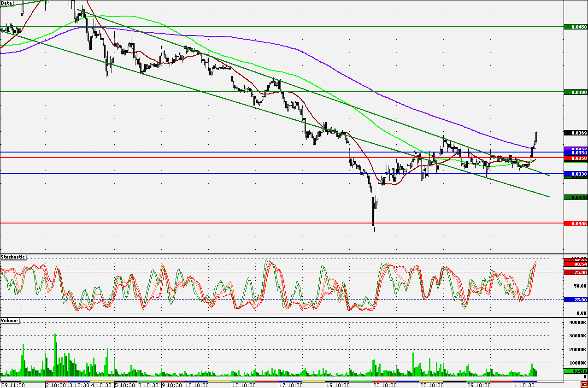Click the 20000K volume axis label
Screen dimensions: 588x388
[x=578, y=350]
